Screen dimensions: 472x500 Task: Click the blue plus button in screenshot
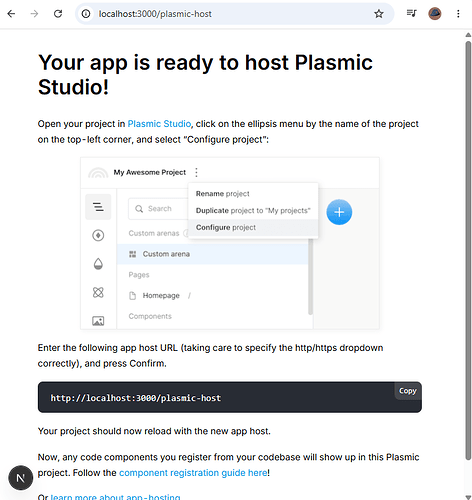point(339,212)
